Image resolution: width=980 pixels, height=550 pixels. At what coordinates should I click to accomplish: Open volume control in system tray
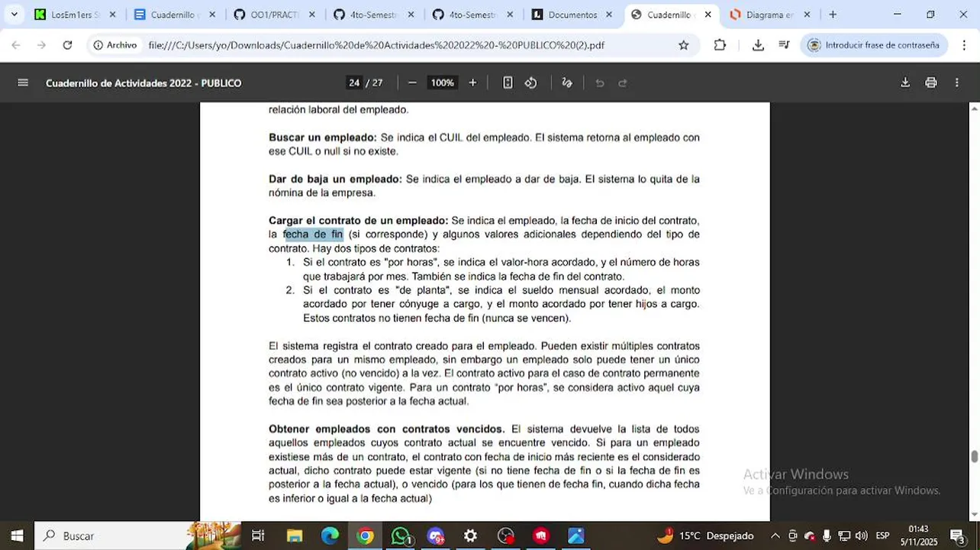pos(862,535)
